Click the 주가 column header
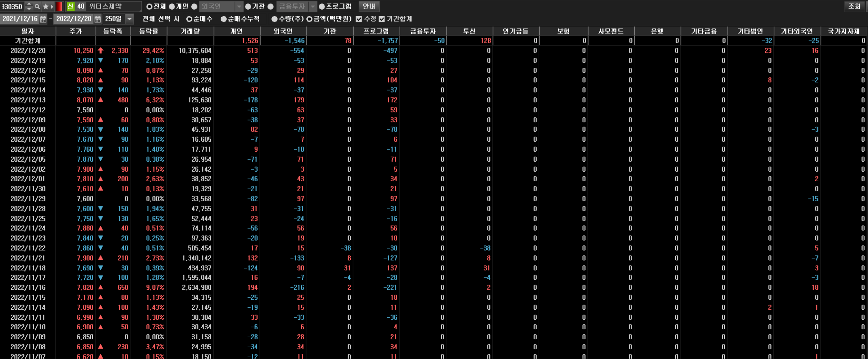 coord(76,31)
